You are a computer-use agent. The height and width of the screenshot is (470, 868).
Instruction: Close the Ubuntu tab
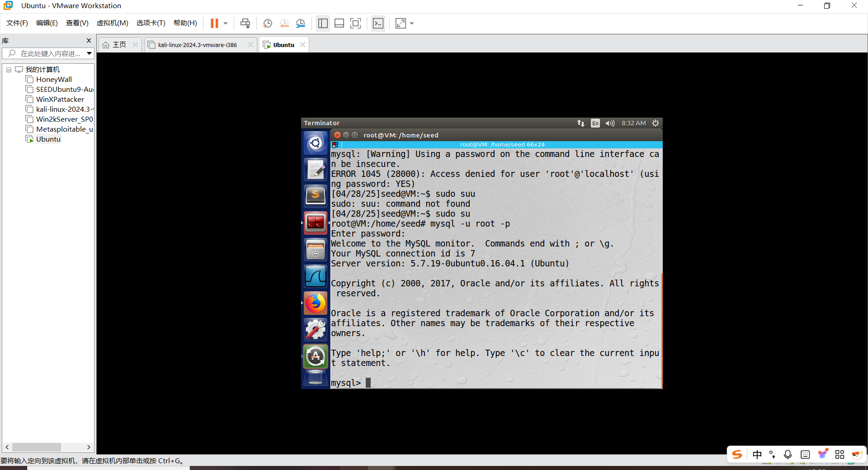coord(302,45)
